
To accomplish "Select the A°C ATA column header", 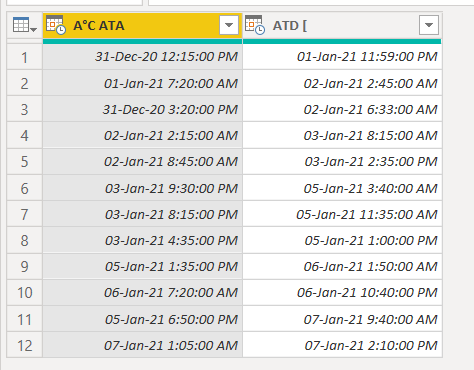I will coord(142,26).
